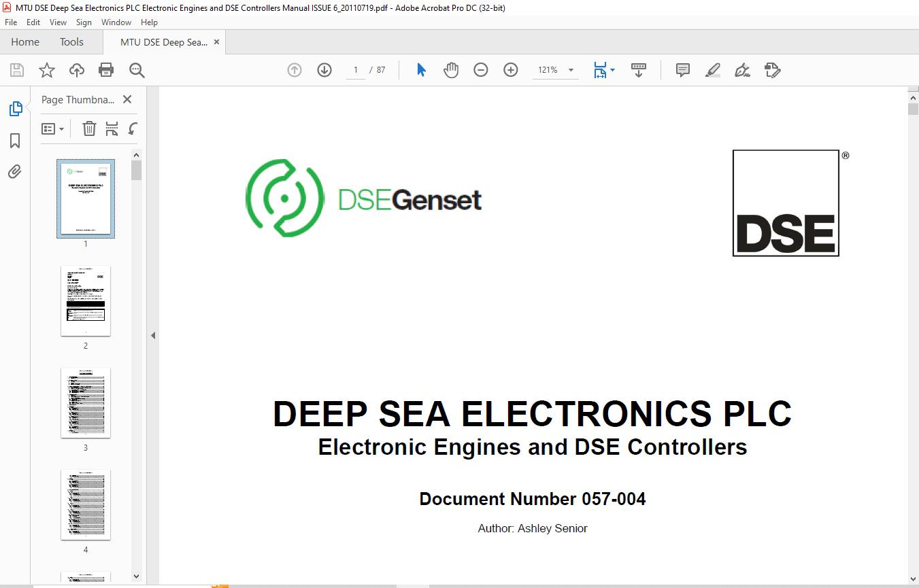Open the Help menu
The width and height of the screenshot is (919, 588).
(x=149, y=22)
